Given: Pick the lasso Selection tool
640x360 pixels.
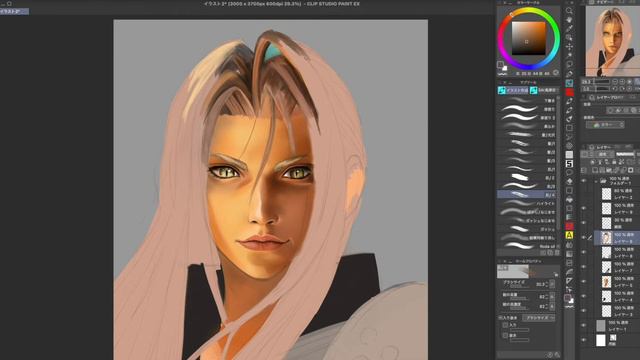Looking at the screenshot, I should (x=569, y=65).
